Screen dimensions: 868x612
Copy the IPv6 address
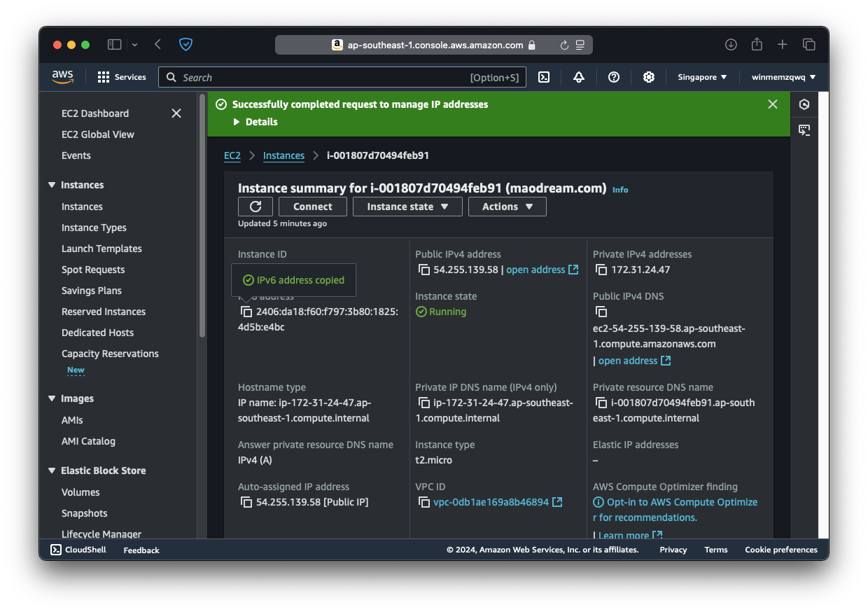pyautogui.click(x=246, y=312)
